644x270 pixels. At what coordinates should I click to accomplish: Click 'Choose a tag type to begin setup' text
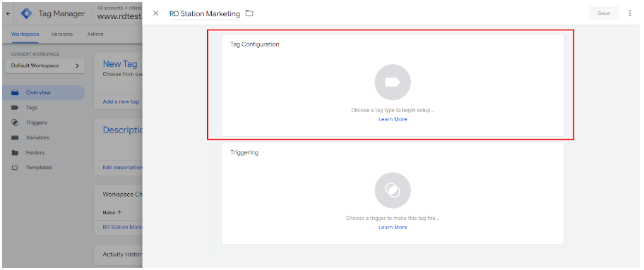(x=393, y=111)
